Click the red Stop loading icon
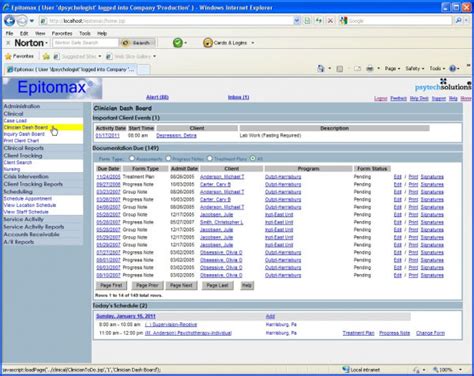 point(330,21)
